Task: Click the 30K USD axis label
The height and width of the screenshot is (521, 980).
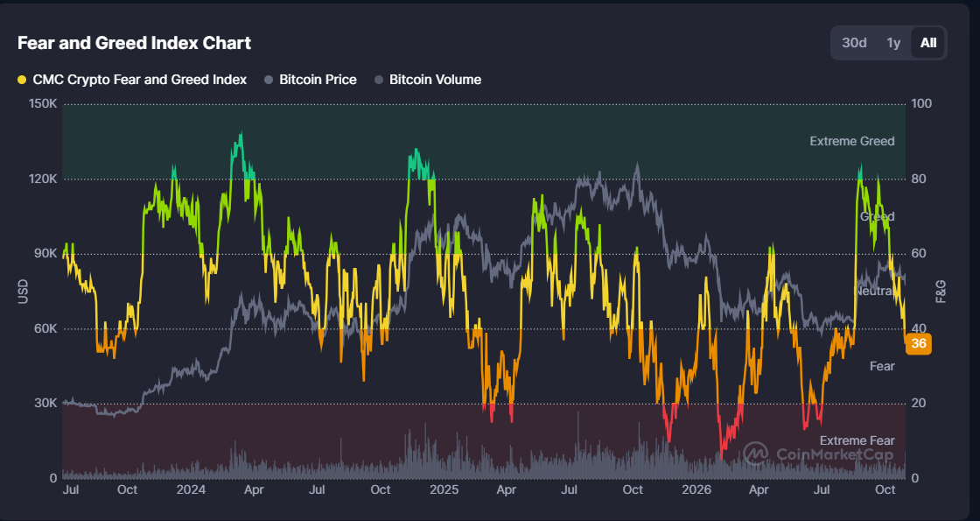Action: (x=45, y=403)
